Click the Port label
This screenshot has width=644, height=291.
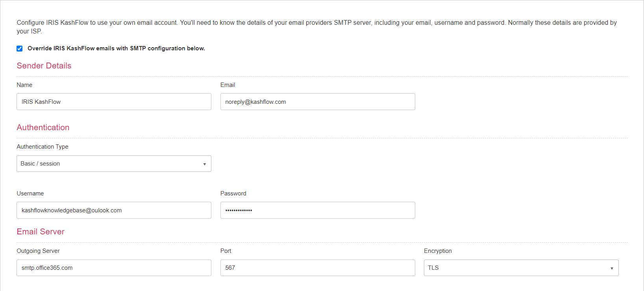226,251
